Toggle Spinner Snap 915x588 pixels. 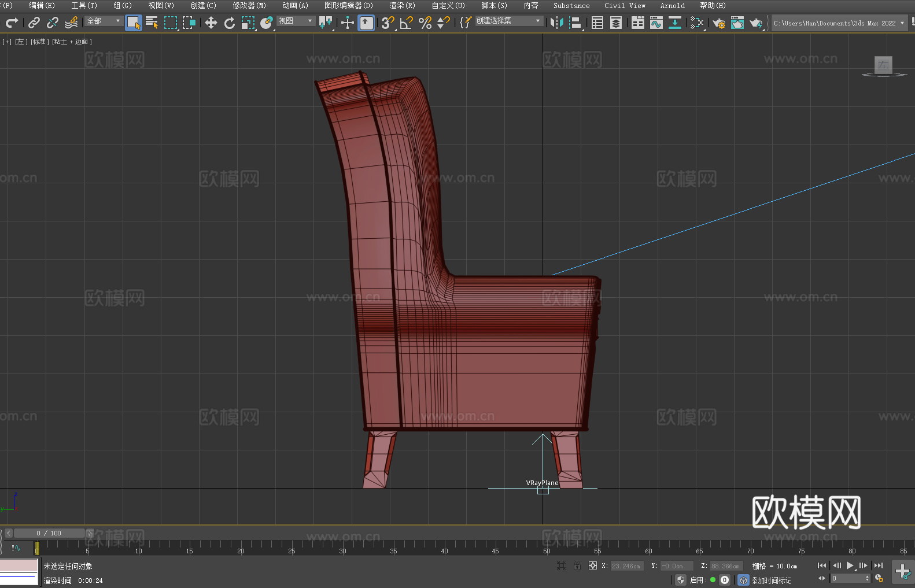pos(444,23)
